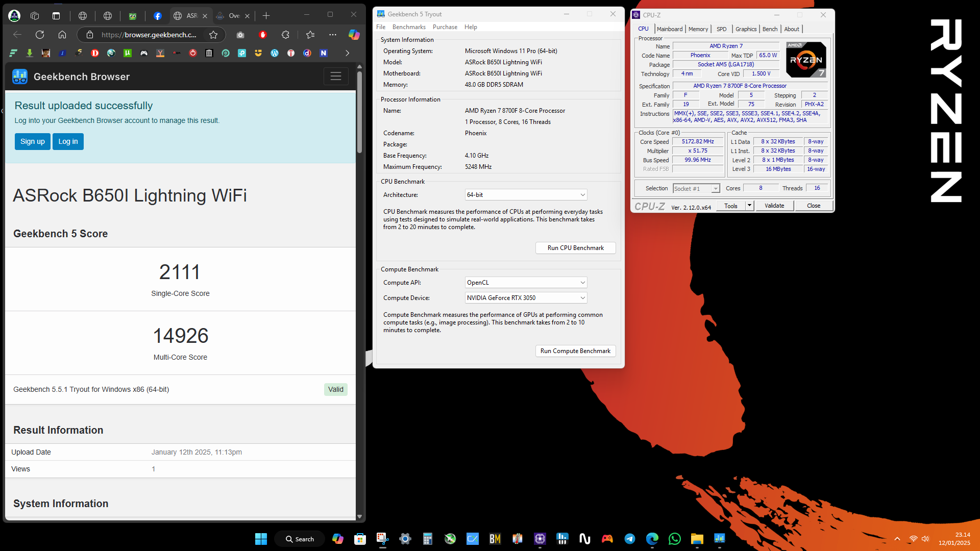980x551 pixels.
Task: Switch to Mainboard tab in CPU-Z
Action: pyautogui.click(x=669, y=29)
